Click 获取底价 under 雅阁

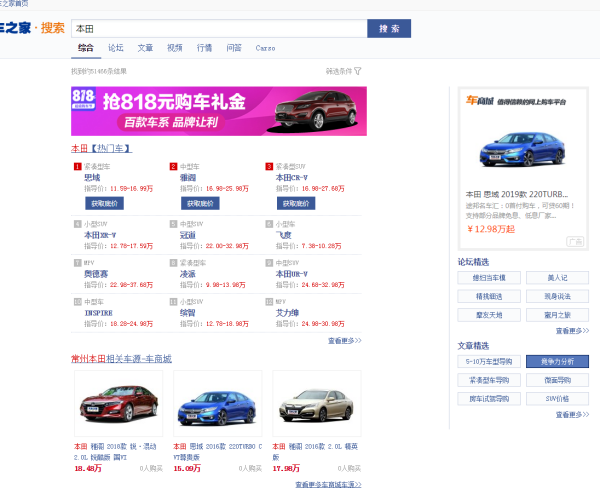pyautogui.click(x=200, y=203)
